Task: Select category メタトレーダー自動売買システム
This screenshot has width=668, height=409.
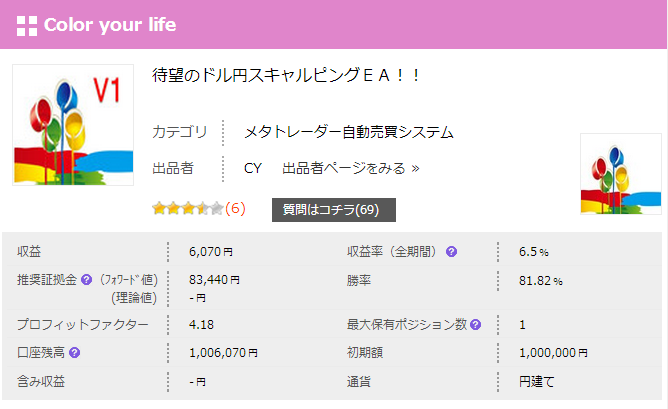Action: [349, 132]
